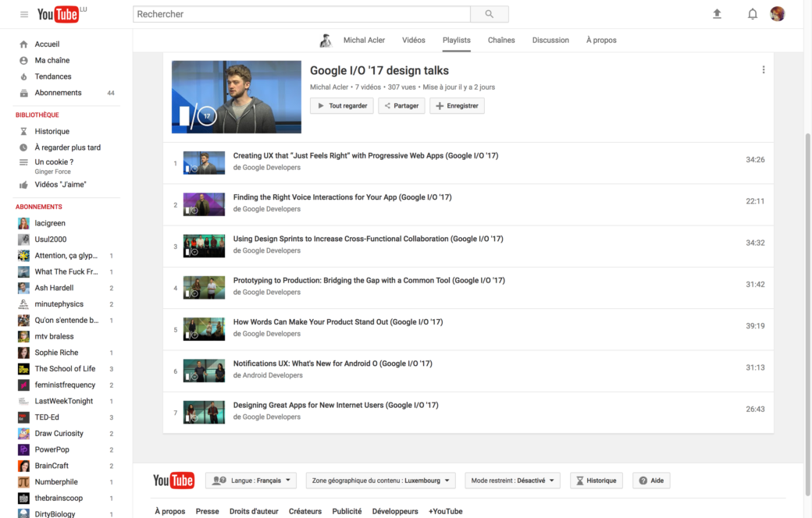Screen dimensions: 812x518
Task: Open the playlist cover thumbnail
Action: (x=237, y=97)
